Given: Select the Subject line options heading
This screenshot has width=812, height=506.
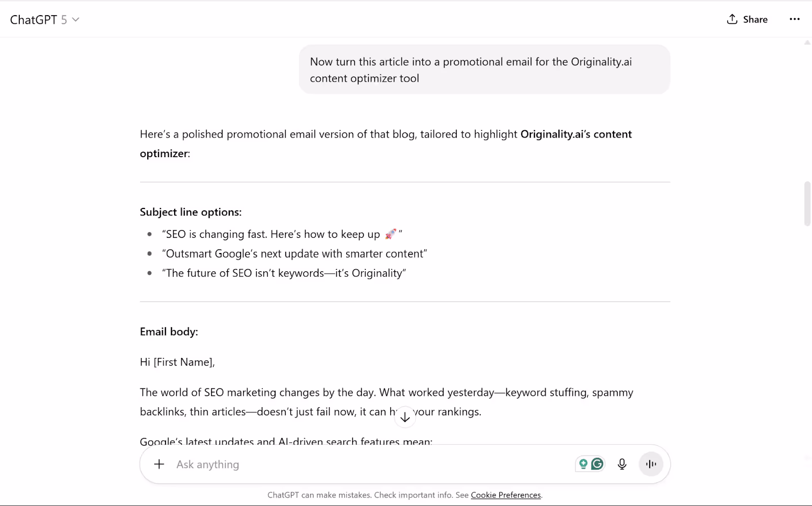Looking at the screenshot, I should 190,211.
